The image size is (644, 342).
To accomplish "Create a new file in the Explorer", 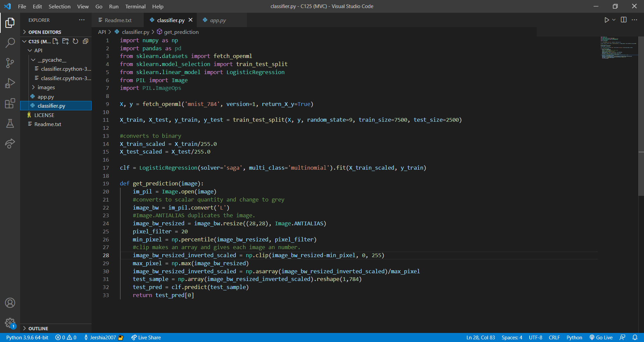I will coord(56,41).
